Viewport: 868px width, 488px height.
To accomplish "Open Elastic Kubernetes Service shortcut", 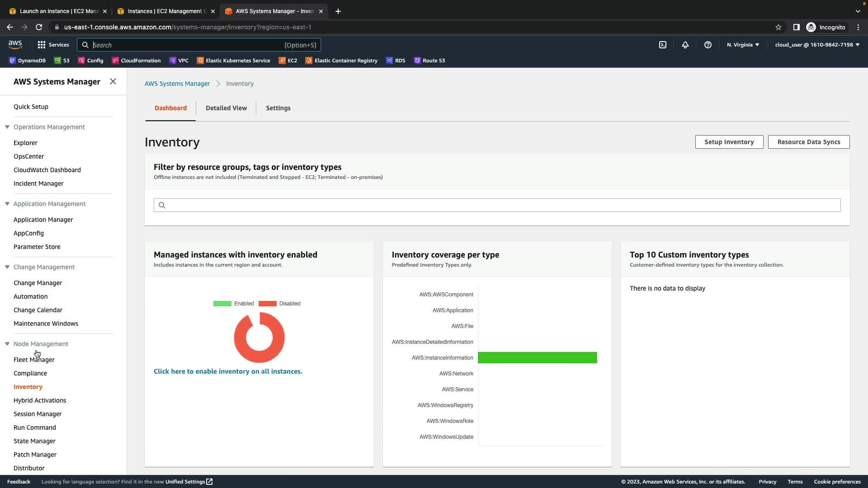I will (234, 61).
